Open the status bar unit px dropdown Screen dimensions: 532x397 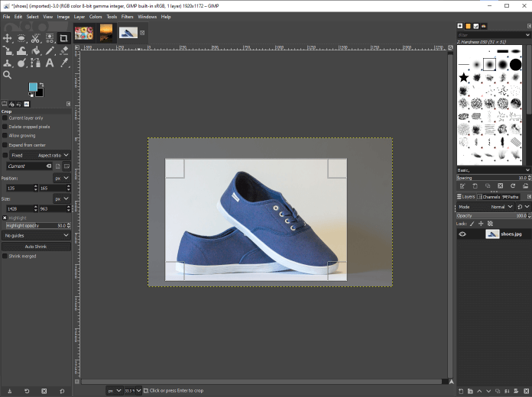coord(114,391)
